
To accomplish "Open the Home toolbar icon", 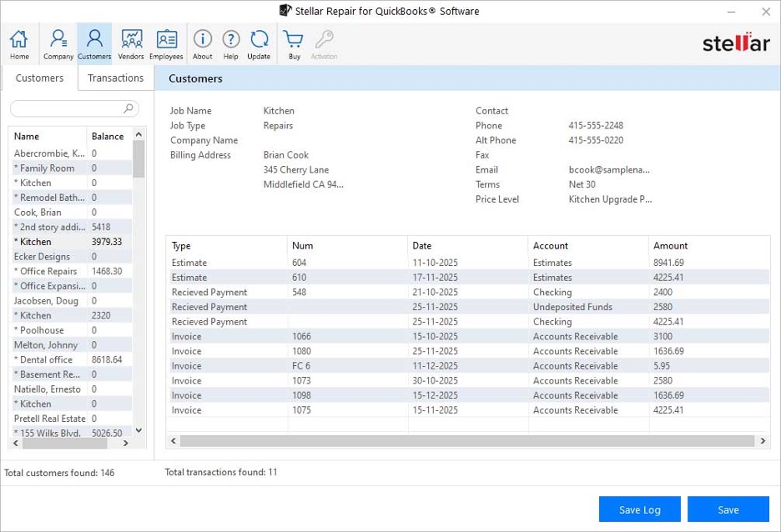I will point(19,44).
